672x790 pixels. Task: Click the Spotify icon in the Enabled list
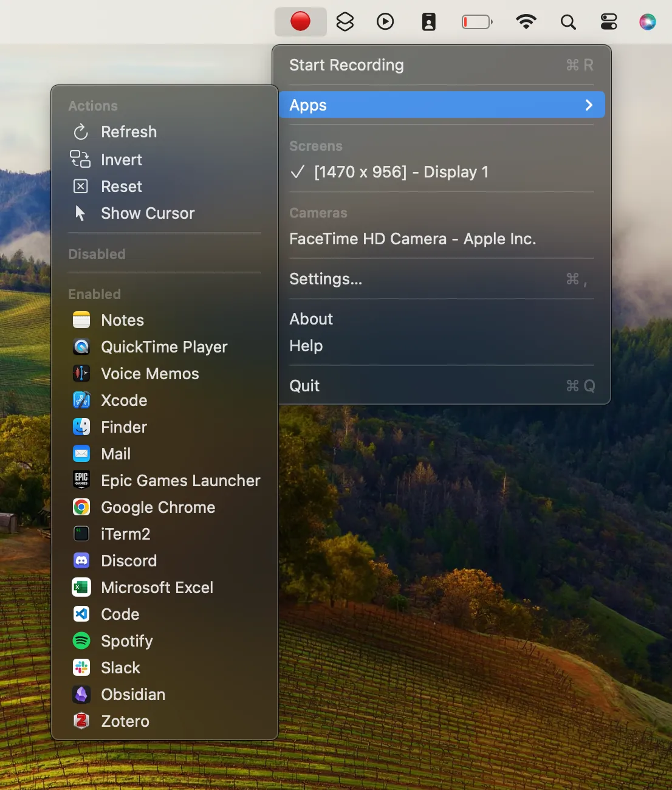81,641
